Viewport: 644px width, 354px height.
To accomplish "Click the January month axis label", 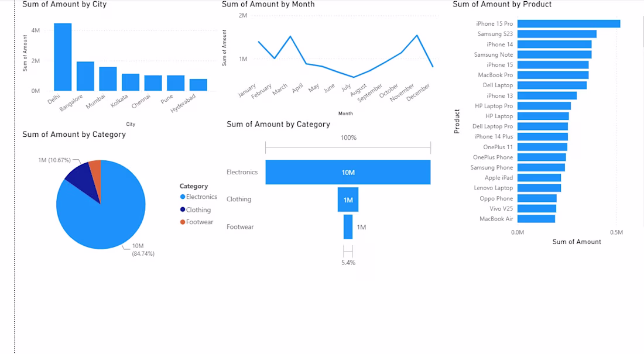I will point(247,90).
